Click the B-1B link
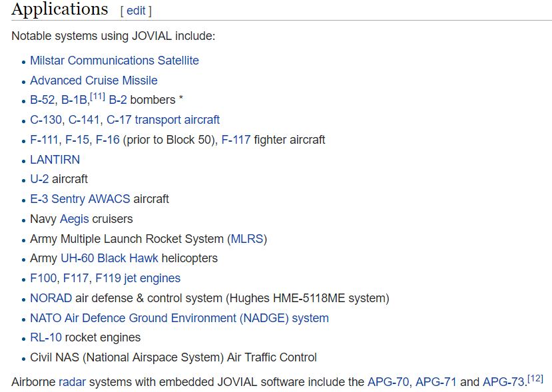 tap(74, 100)
